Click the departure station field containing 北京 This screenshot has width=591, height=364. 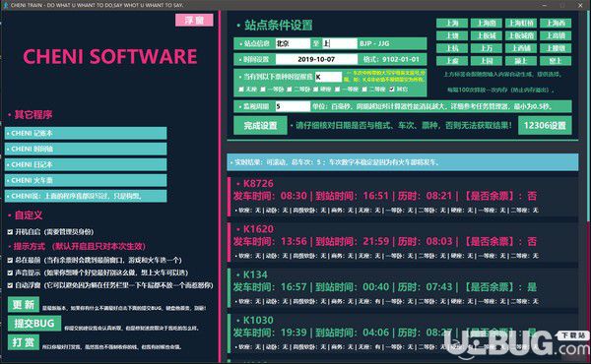click(x=293, y=43)
